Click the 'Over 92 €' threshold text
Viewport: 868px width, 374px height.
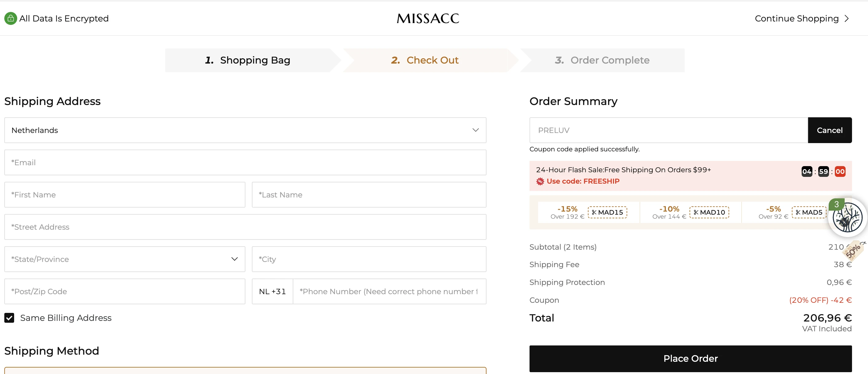pyautogui.click(x=773, y=217)
